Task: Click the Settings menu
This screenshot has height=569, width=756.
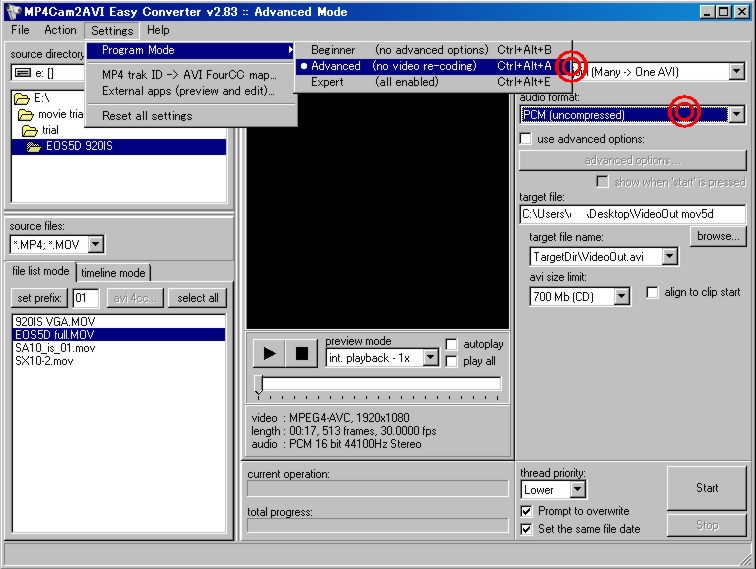Action: (x=112, y=30)
